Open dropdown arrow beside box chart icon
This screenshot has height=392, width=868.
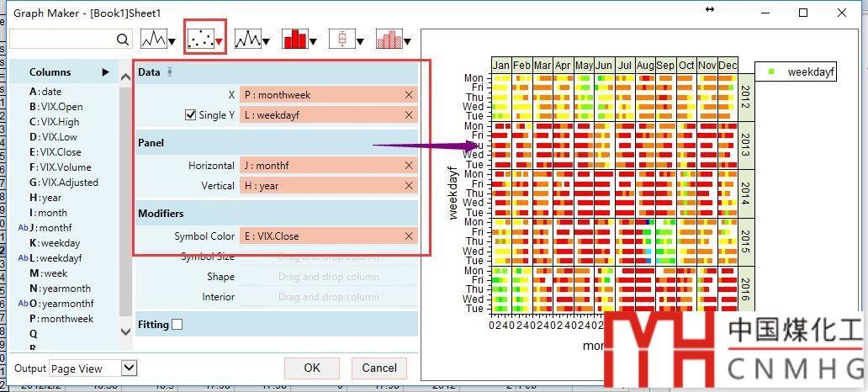[x=360, y=41]
